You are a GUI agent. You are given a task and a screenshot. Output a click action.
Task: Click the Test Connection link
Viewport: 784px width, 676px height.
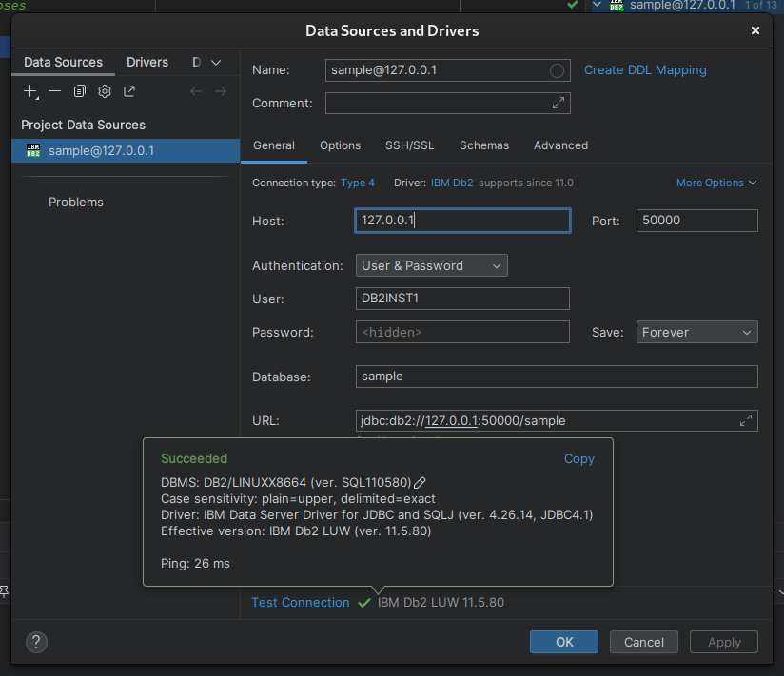[x=300, y=602]
